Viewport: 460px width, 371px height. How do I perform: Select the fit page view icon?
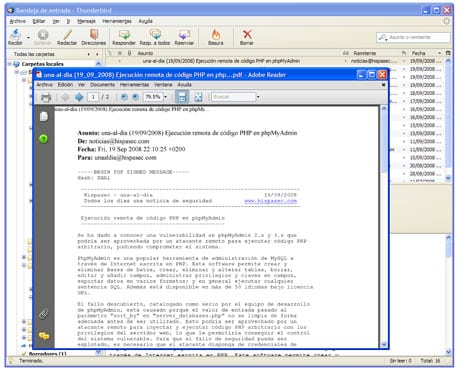pyautogui.click(x=198, y=97)
